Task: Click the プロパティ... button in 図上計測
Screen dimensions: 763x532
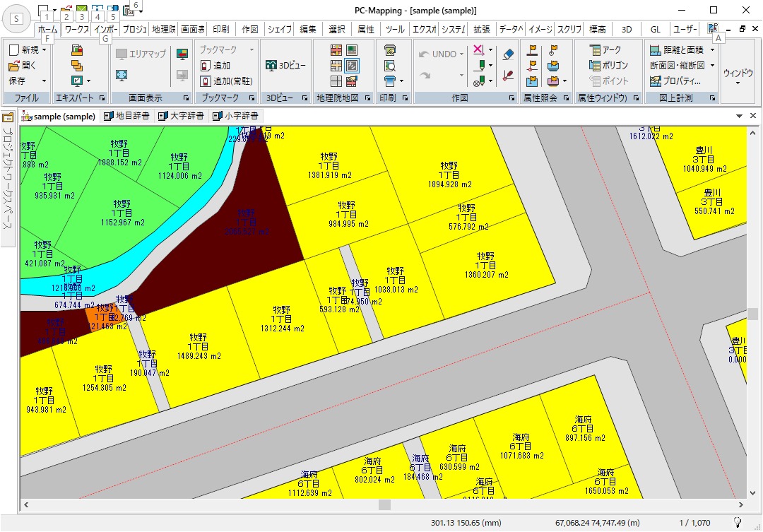Action: [x=675, y=81]
